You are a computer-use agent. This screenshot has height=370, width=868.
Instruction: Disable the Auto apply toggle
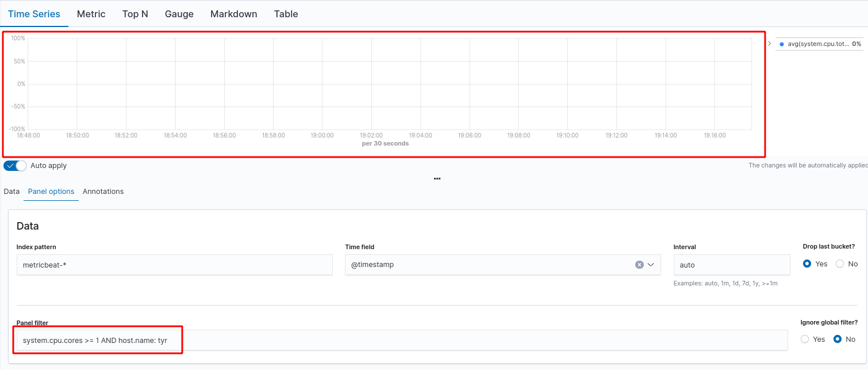(x=14, y=165)
